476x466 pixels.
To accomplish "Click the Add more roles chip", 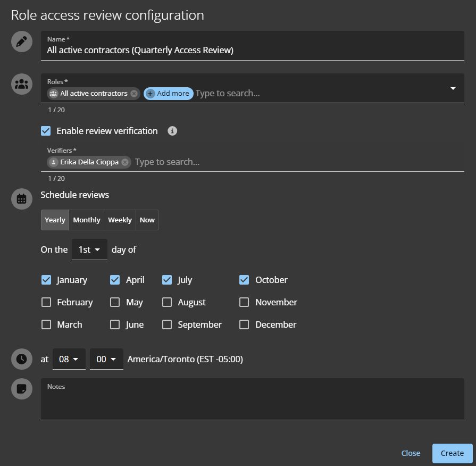I will (x=168, y=93).
